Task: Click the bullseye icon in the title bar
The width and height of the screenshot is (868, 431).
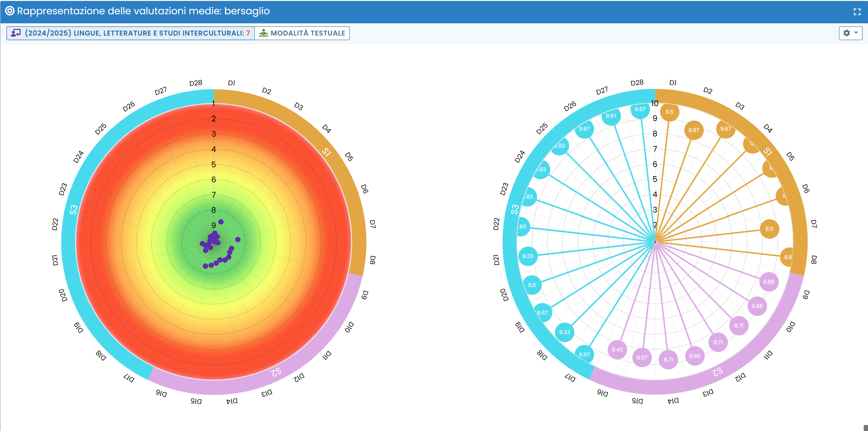Action: coord(10,11)
